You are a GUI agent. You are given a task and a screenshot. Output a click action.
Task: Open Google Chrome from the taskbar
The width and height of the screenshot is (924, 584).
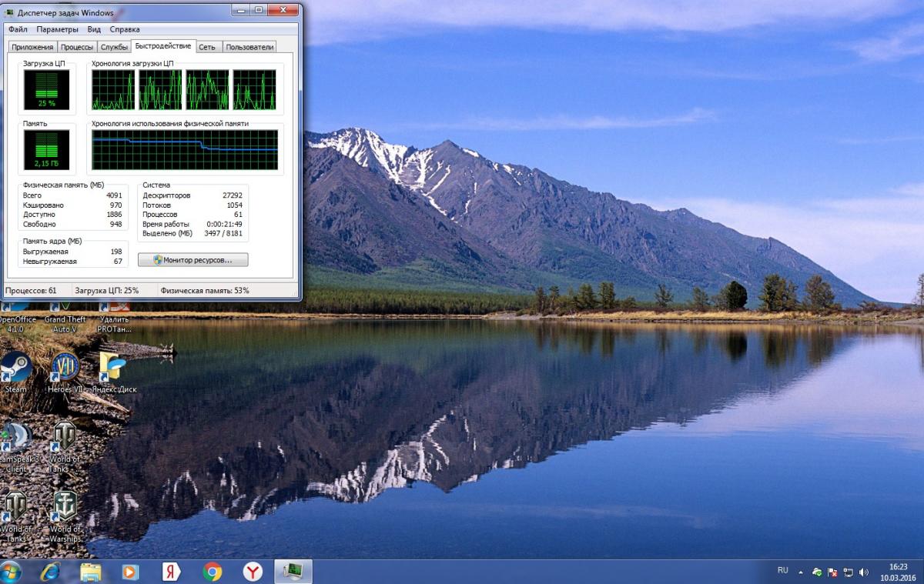tap(213, 571)
